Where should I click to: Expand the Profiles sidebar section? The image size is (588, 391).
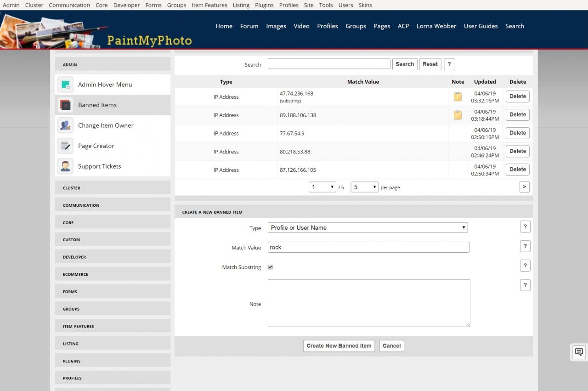tap(113, 378)
